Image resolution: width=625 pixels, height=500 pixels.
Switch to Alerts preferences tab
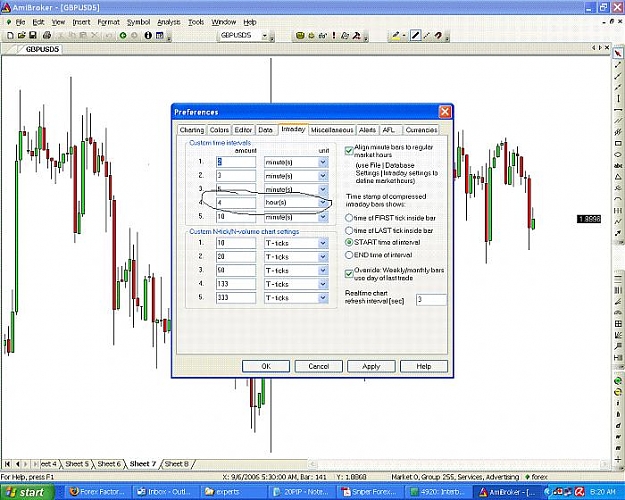[368, 130]
